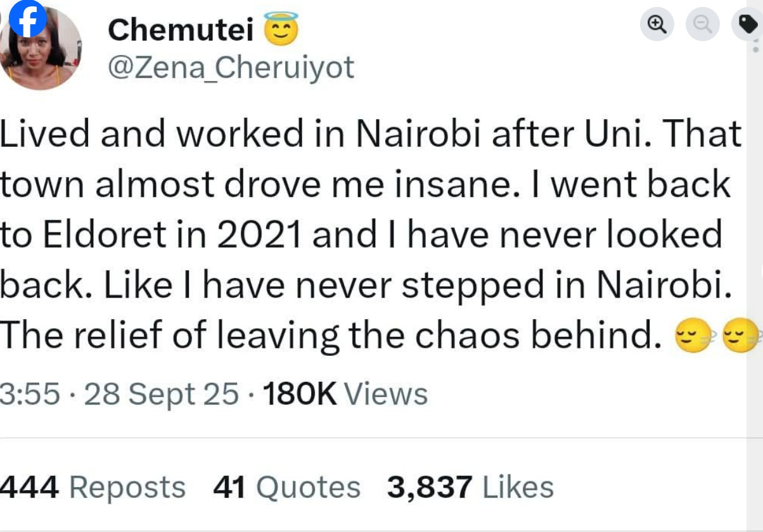This screenshot has width=763, height=532.
Task: Click the display name Chemutei
Action: [x=181, y=30]
